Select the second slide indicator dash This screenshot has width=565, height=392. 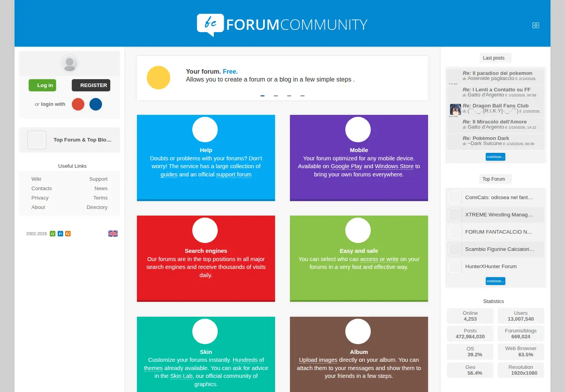(276, 96)
